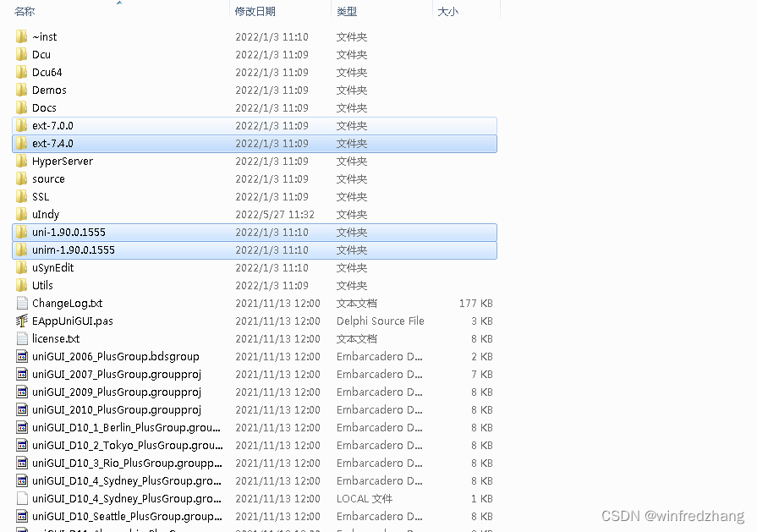Click the uniGUI_2009_PlusGroup.groupproj file icon

[x=22, y=392]
